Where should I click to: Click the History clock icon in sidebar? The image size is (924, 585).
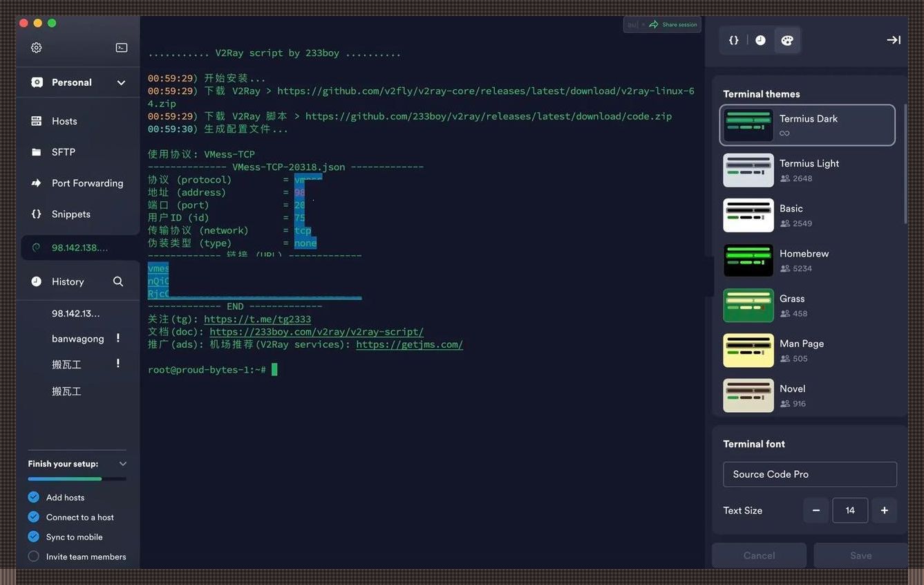click(37, 281)
